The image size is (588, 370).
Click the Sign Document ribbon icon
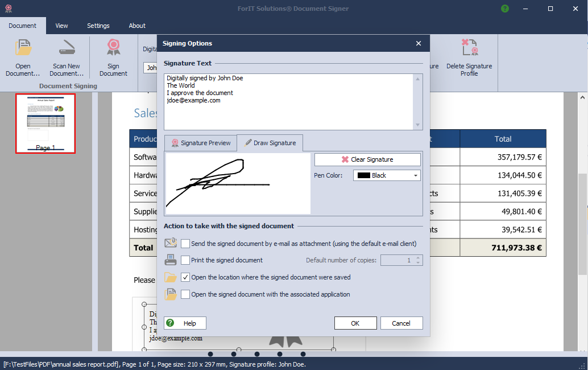coord(113,49)
